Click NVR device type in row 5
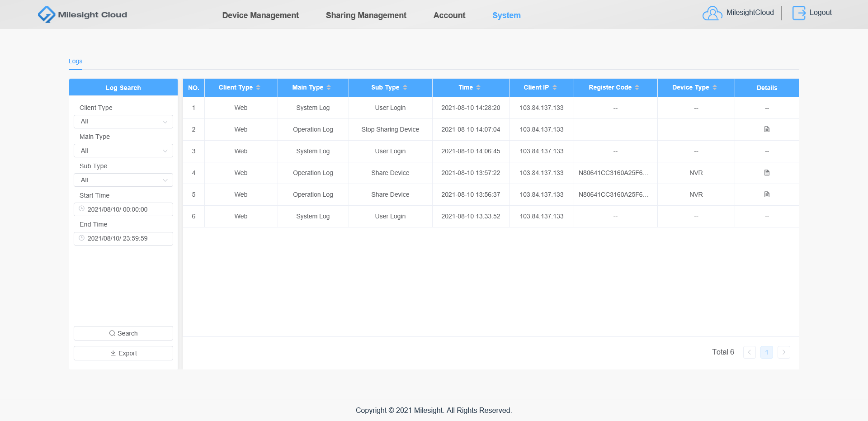 click(696, 194)
